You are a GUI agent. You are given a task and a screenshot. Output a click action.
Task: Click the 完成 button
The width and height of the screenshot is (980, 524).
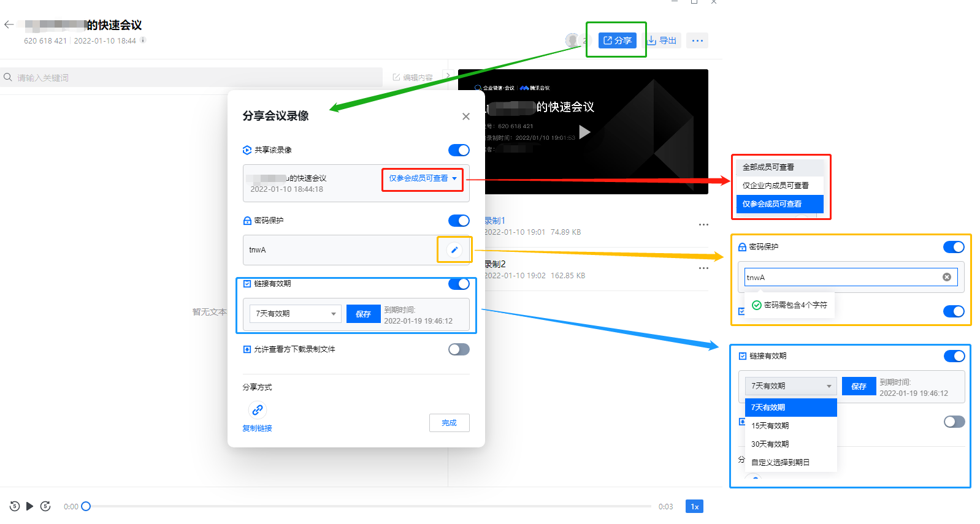tap(450, 423)
